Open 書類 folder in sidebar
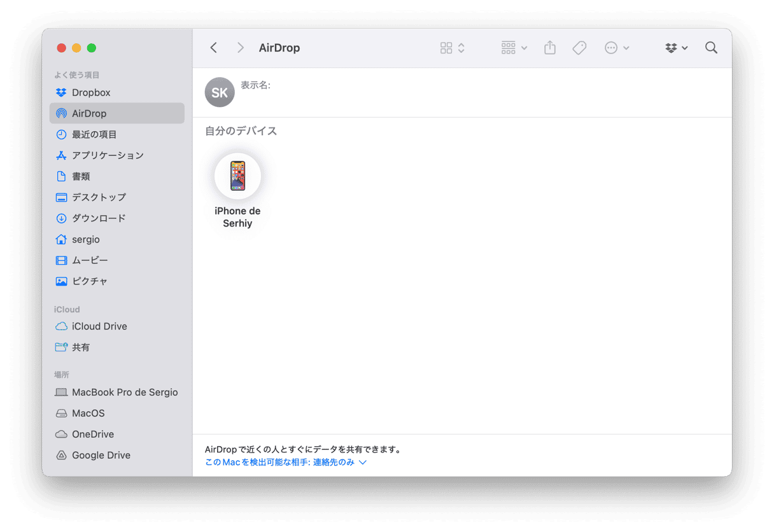The image size is (774, 532). [117, 176]
